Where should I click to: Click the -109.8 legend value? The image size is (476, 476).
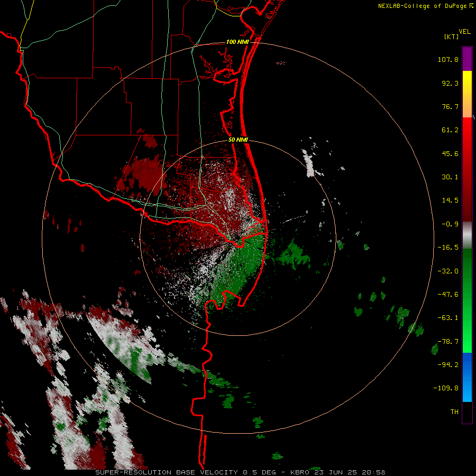click(446, 388)
